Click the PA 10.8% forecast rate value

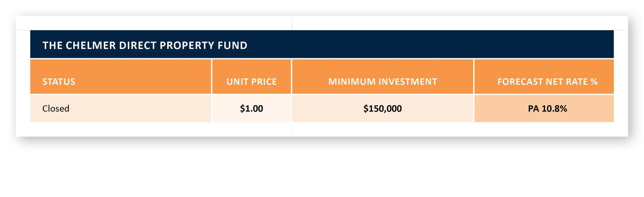[x=547, y=109]
